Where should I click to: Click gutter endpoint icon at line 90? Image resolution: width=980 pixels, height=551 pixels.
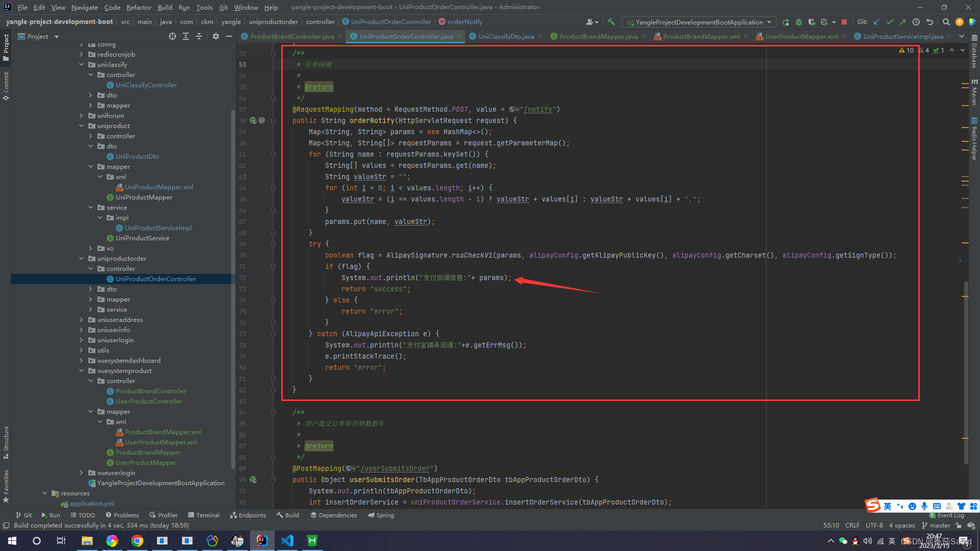point(253,480)
